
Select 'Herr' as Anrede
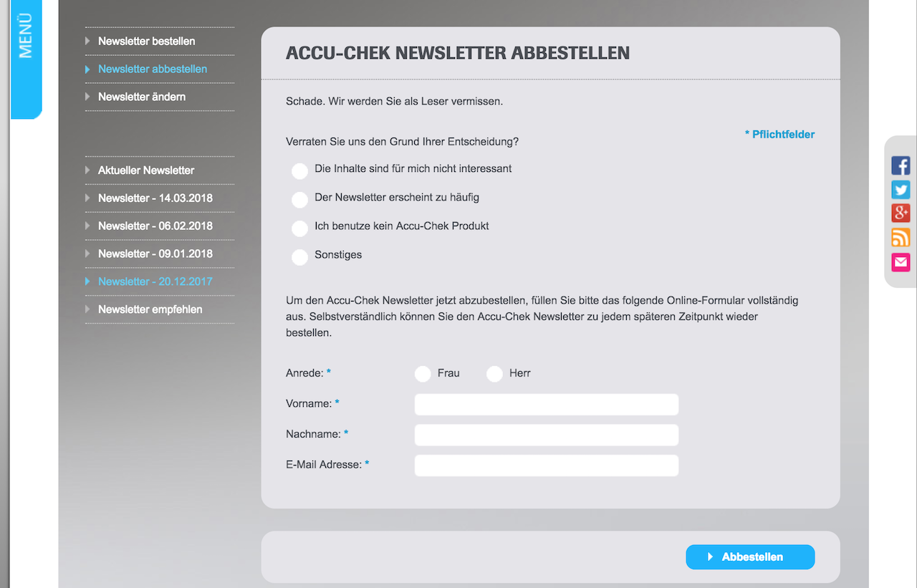[494, 374]
